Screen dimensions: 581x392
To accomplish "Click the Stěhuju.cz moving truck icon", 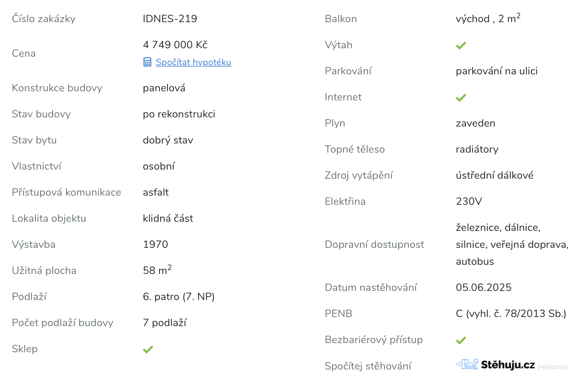I will click(x=467, y=364).
